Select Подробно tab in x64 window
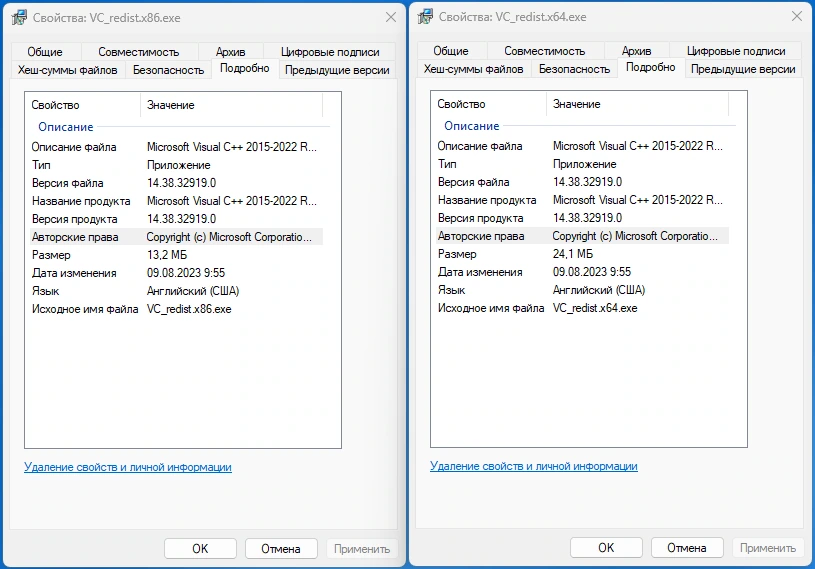 651,68
